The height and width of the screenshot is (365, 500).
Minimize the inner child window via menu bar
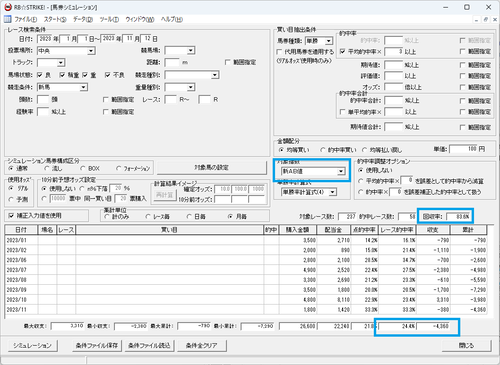(x=477, y=20)
